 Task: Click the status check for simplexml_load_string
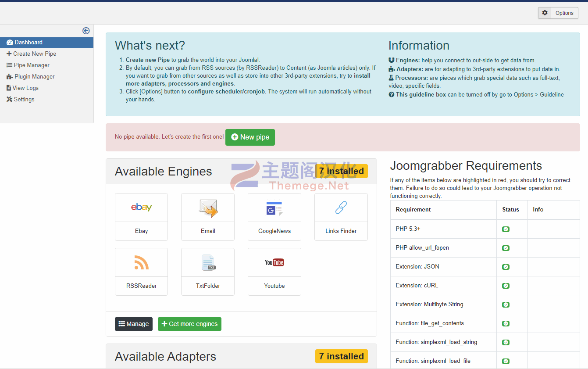tap(506, 342)
